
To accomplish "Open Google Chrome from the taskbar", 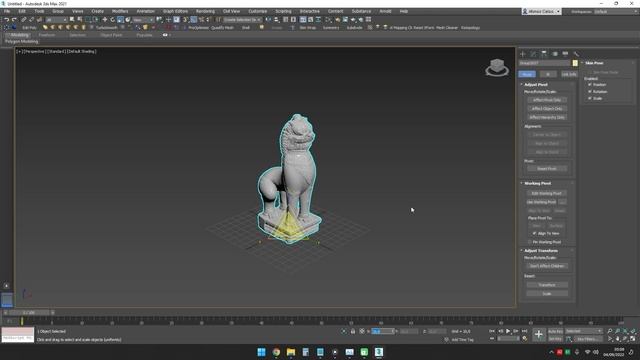I will 276,352.
